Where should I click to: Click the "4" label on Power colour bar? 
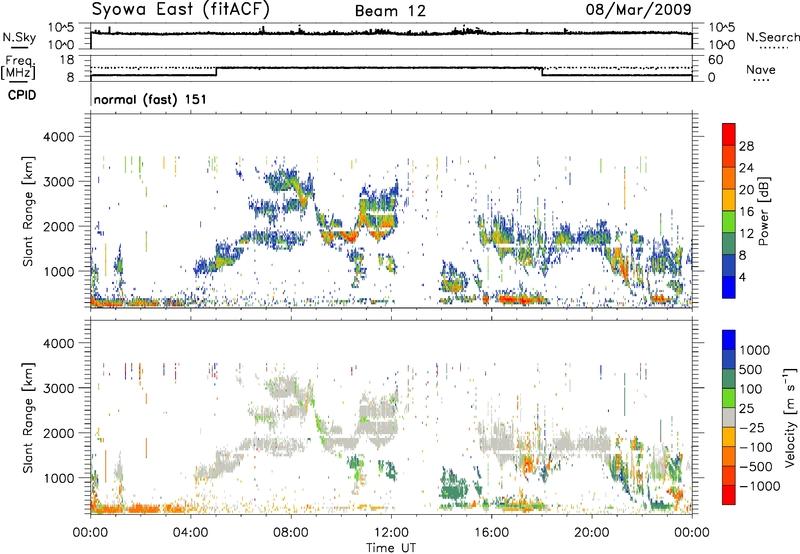743,277
